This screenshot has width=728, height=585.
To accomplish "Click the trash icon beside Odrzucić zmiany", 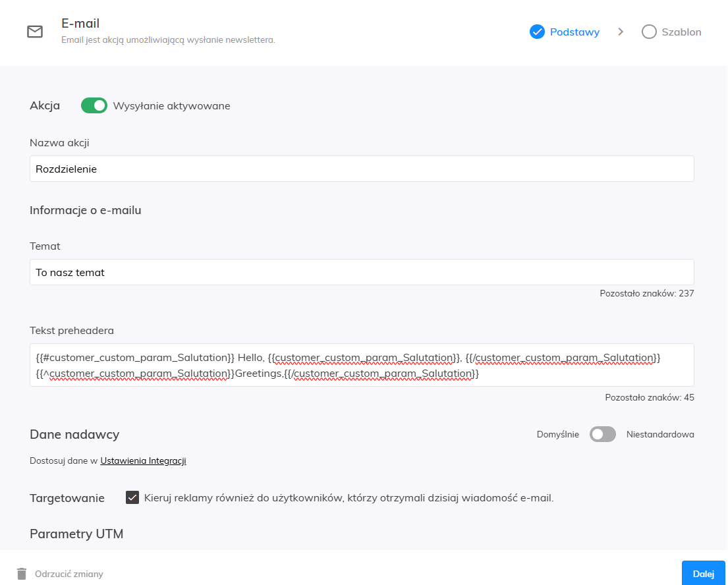I will pyautogui.click(x=22, y=574).
